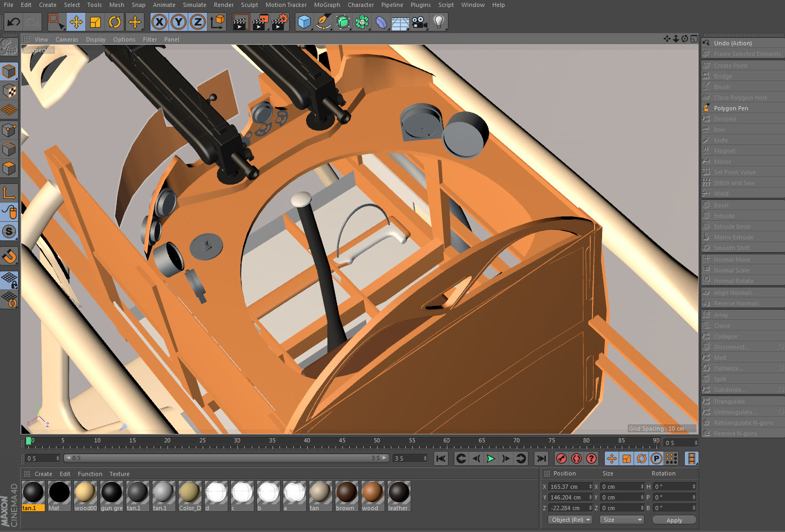This screenshot has height=532, width=785.
Task: Select the wood00 material swatch
Action: (85, 496)
